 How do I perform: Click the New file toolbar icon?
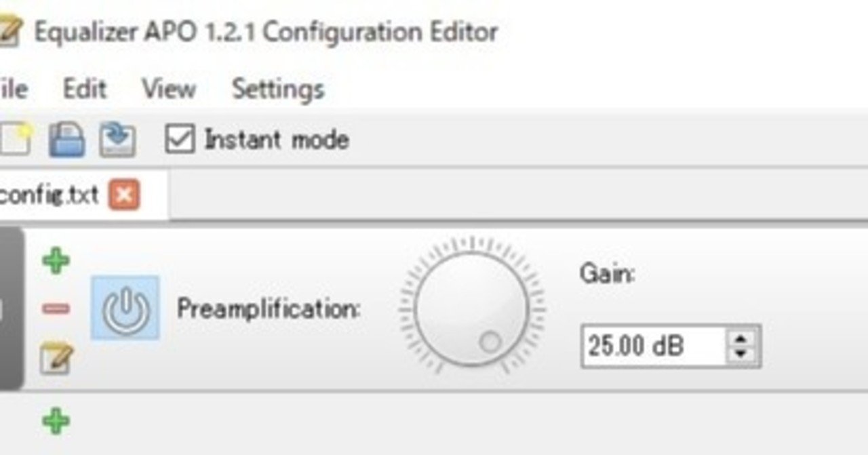[15, 140]
